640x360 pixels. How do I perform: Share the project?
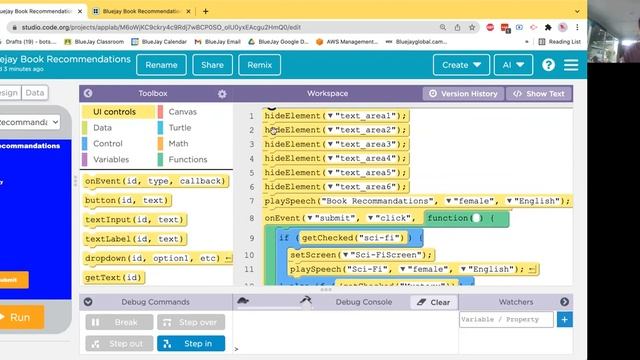[x=212, y=65]
